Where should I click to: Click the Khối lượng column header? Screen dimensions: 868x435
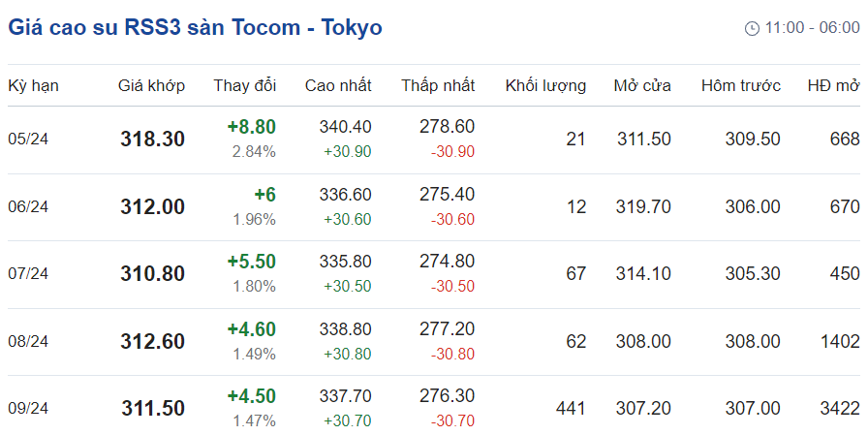click(545, 85)
